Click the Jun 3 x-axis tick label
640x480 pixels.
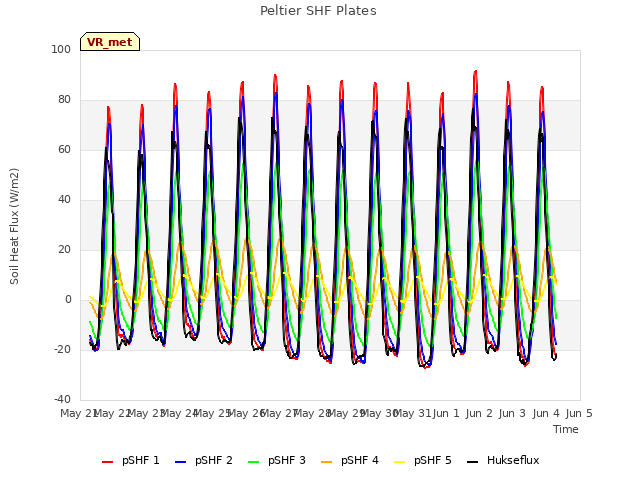[x=513, y=413]
